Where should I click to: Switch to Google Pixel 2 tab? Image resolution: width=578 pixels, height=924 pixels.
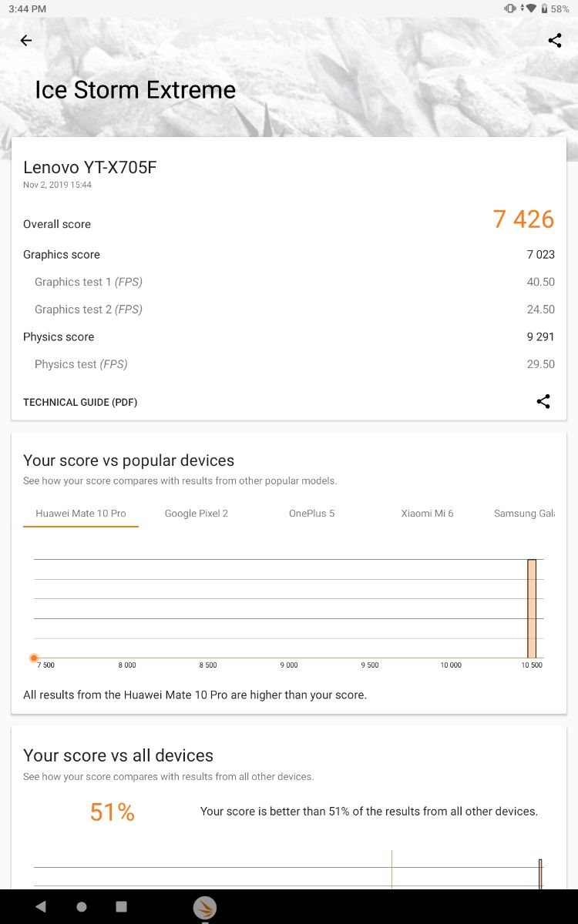(x=197, y=514)
